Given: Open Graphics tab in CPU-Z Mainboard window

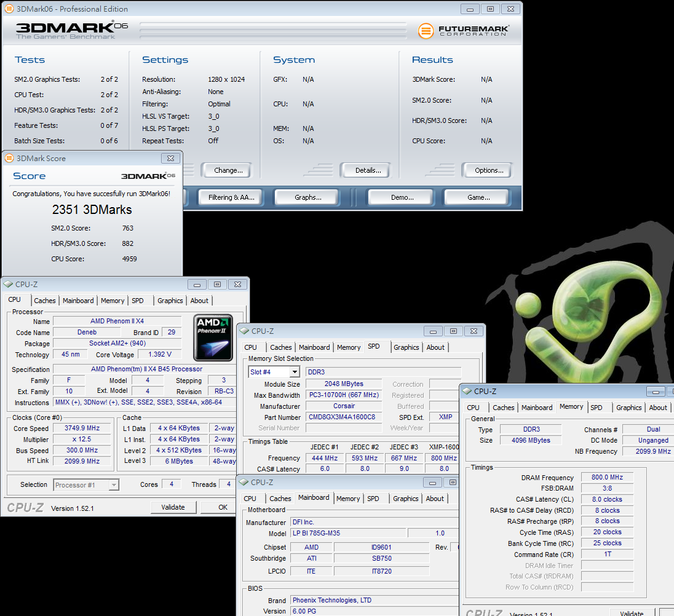Looking at the screenshot, I should 406,499.
